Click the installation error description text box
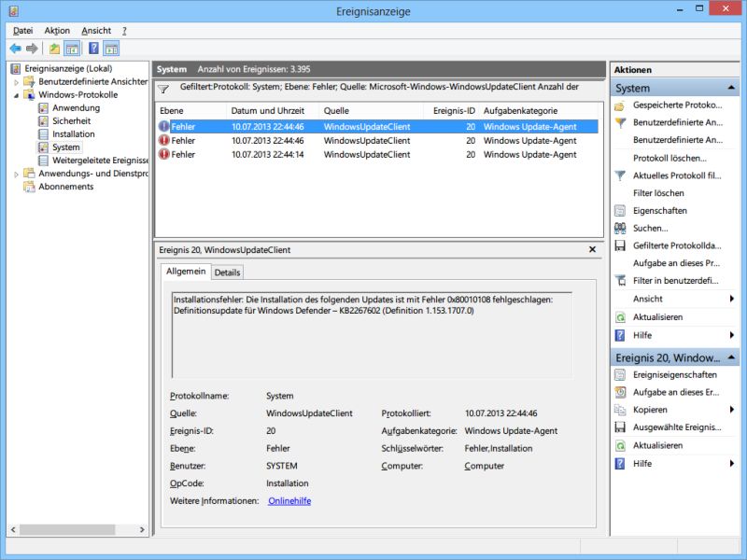747x560 pixels. tap(372, 335)
